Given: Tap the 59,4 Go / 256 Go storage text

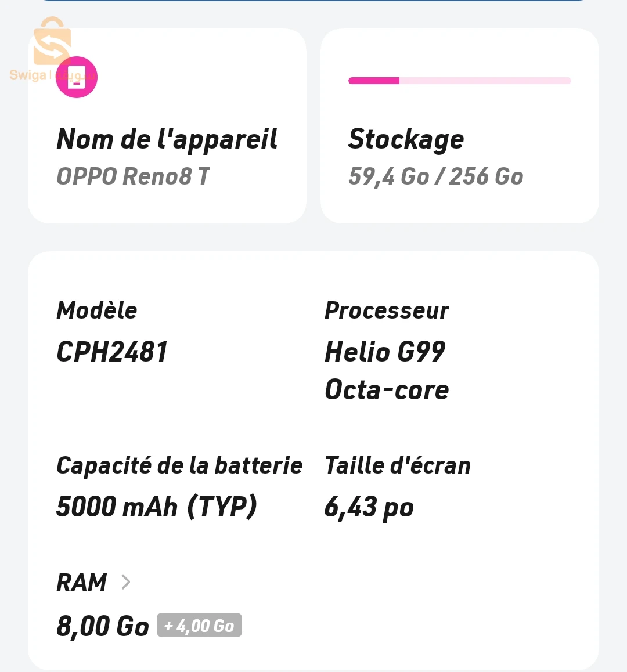Looking at the screenshot, I should click(x=436, y=176).
